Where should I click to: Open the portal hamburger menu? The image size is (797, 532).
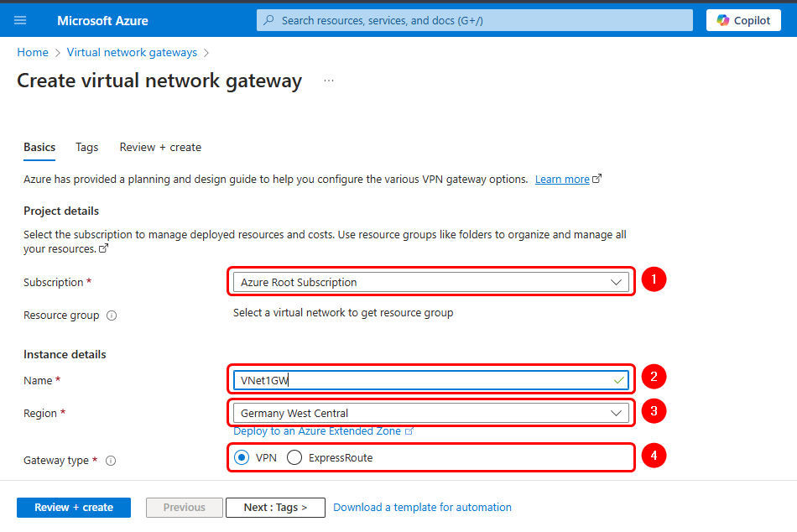[x=20, y=20]
